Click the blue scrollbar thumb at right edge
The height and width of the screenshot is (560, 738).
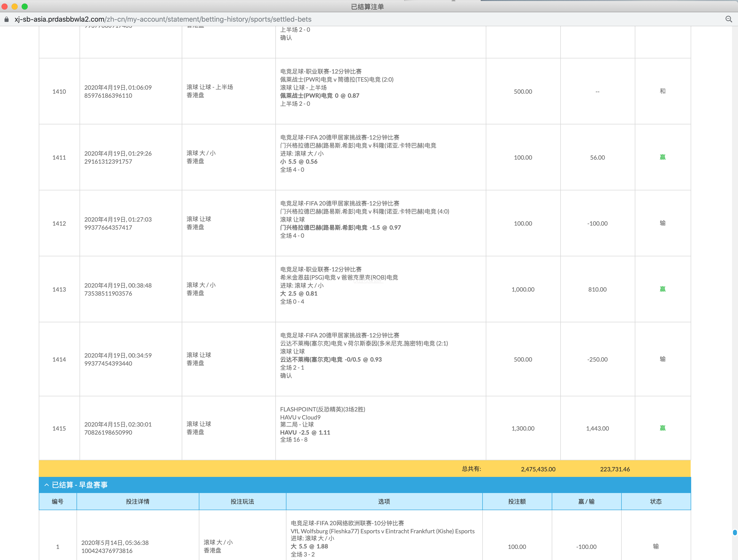pos(735,532)
